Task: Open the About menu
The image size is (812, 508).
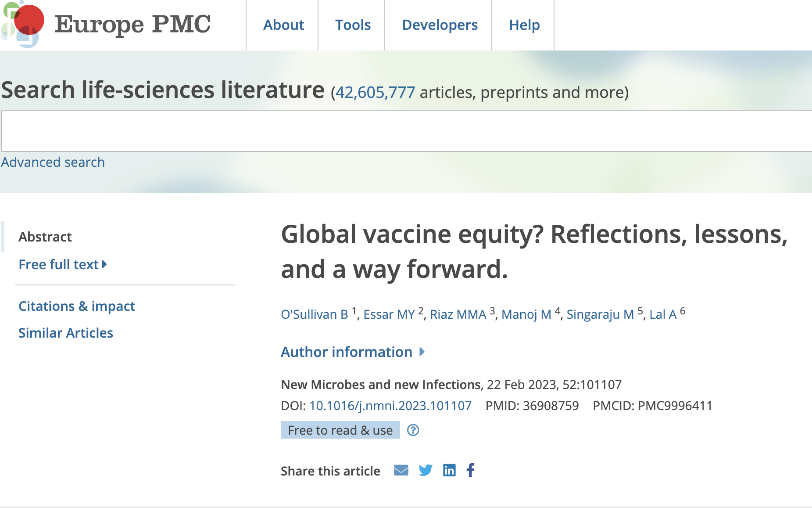Action: point(283,25)
